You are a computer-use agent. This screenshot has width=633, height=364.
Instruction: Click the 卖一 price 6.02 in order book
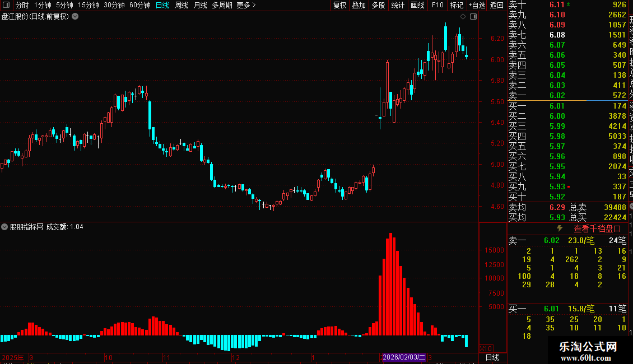[x=557, y=96]
